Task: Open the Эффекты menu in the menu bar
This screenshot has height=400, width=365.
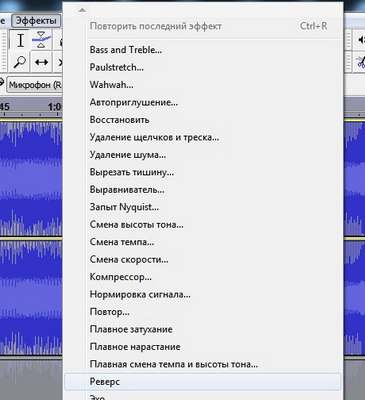Action: (36, 21)
